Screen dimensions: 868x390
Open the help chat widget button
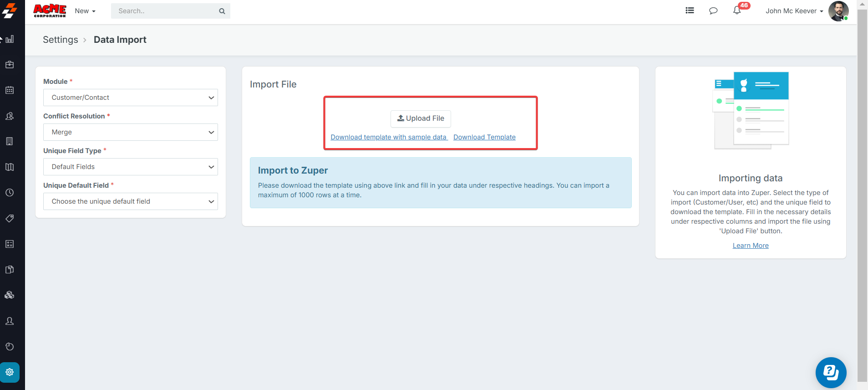pyautogui.click(x=831, y=373)
